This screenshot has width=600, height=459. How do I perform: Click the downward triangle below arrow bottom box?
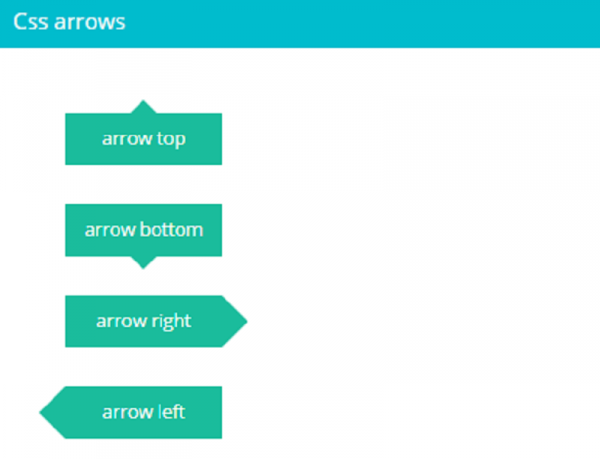pyautogui.click(x=143, y=261)
